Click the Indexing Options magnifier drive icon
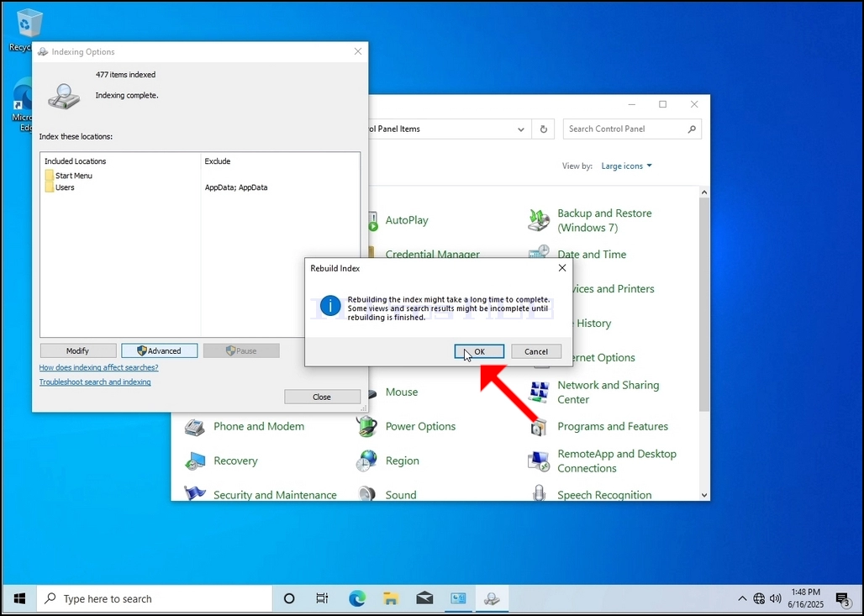The width and height of the screenshot is (864, 616). coord(64,97)
